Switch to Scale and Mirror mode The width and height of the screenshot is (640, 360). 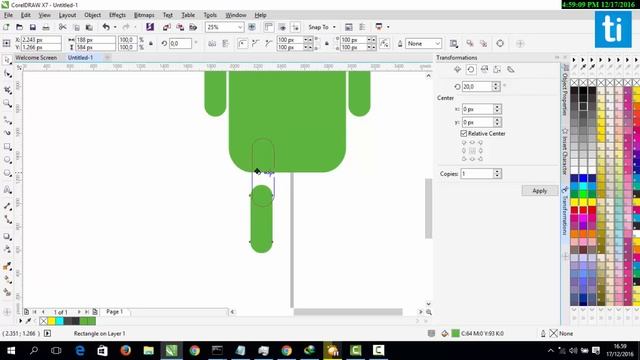tap(484, 69)
